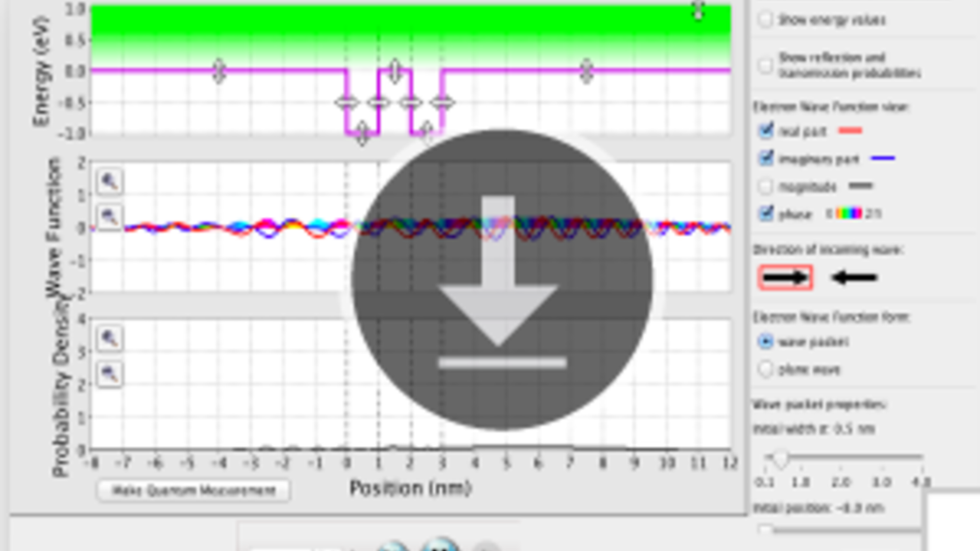Screen dimensions: 980x551
Task: Choose the wave packet radio button
Action: pos(766,342)
